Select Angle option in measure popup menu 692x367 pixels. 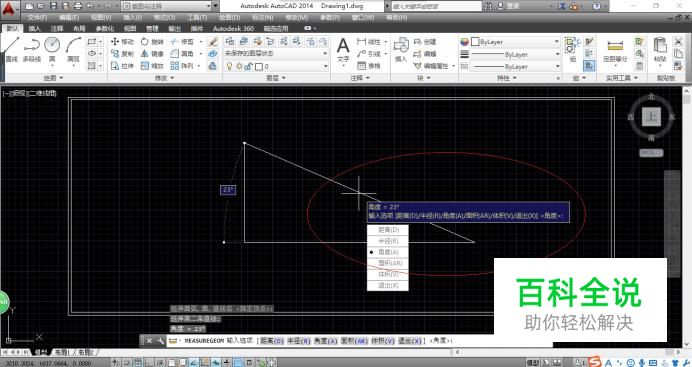[x=387, y=252]
